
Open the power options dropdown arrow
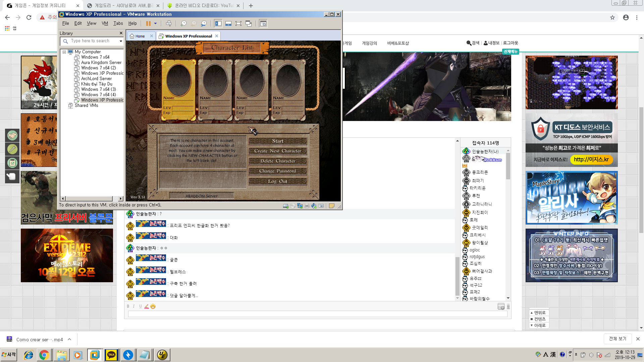pos(155,23)
